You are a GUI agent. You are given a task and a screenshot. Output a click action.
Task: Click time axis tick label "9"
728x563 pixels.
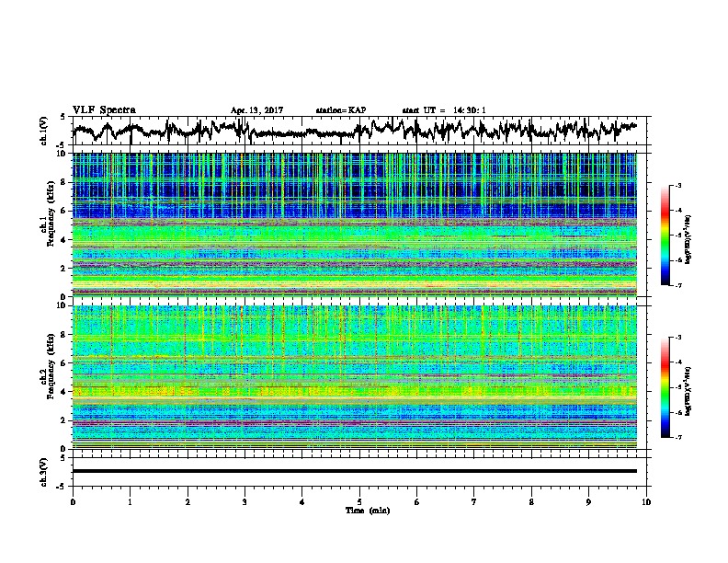[x=588, y=502]
